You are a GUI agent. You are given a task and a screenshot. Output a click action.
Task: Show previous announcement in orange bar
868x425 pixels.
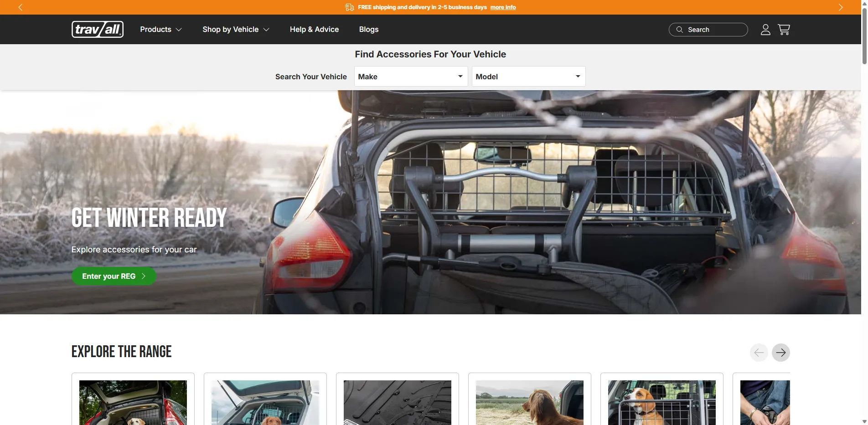point(20,7)
